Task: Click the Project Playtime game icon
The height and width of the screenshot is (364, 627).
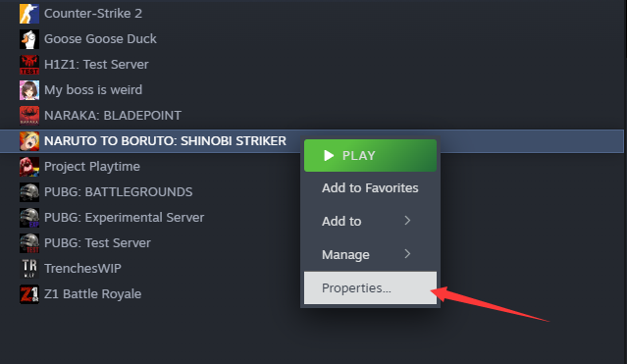Action: click(29, 167)
